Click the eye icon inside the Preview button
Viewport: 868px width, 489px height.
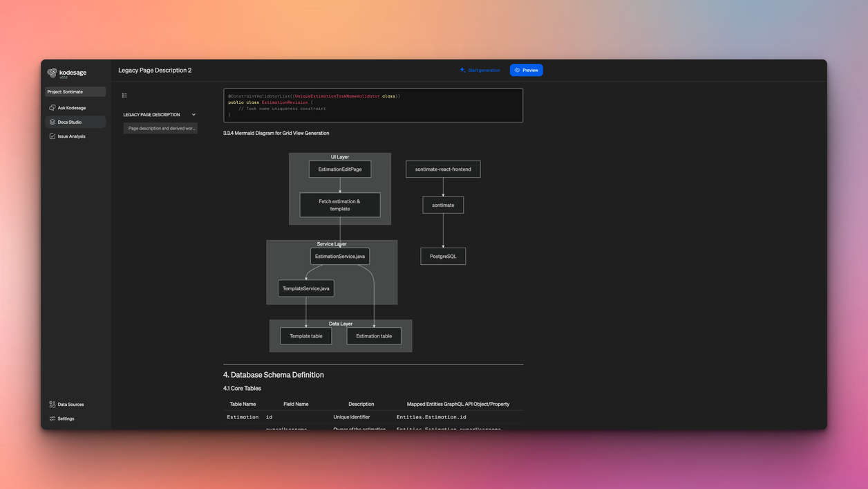pyautogui.click(x=517, y=70)
